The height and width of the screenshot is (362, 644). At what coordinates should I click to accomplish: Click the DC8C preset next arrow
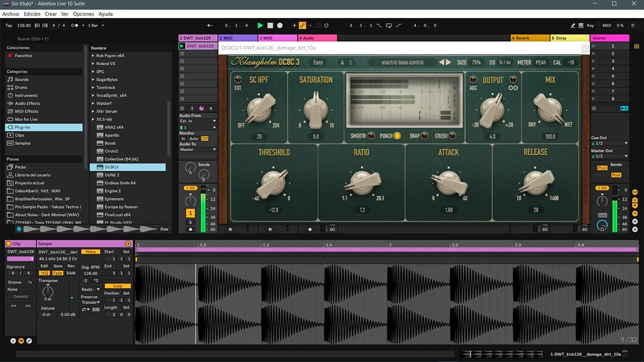[x=450, y=62]
